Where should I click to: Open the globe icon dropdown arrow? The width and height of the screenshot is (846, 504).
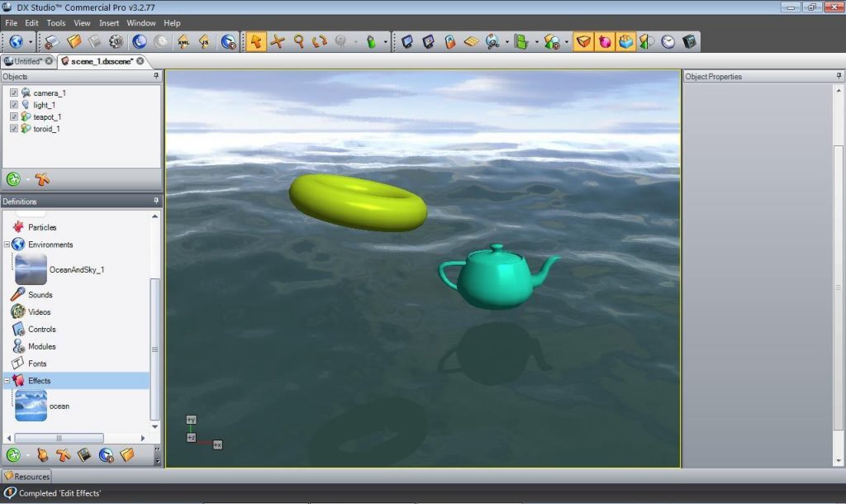(31, 41)
